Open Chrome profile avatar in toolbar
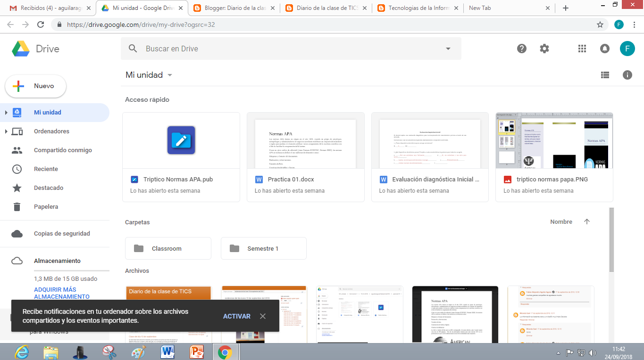This screenshot has height=360, width=644. coord(619,25)
